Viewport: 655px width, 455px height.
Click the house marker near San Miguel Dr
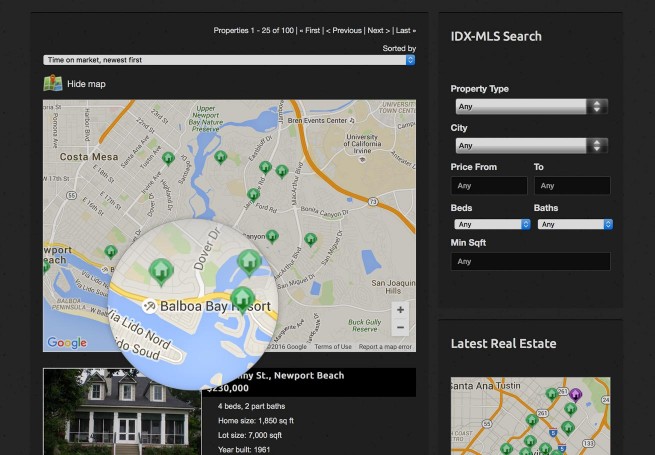pyautogui.click(x=310, y=239)
